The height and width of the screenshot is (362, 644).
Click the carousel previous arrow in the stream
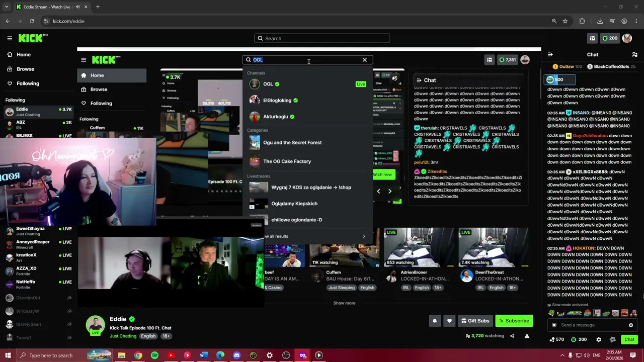[x=378, y=191]
